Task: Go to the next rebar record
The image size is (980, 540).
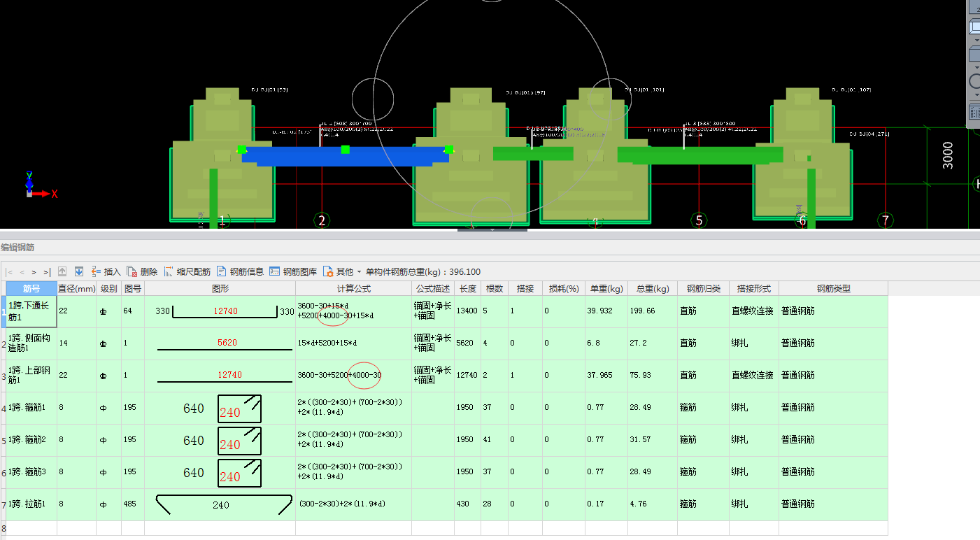Action: [x=34, y=272]
